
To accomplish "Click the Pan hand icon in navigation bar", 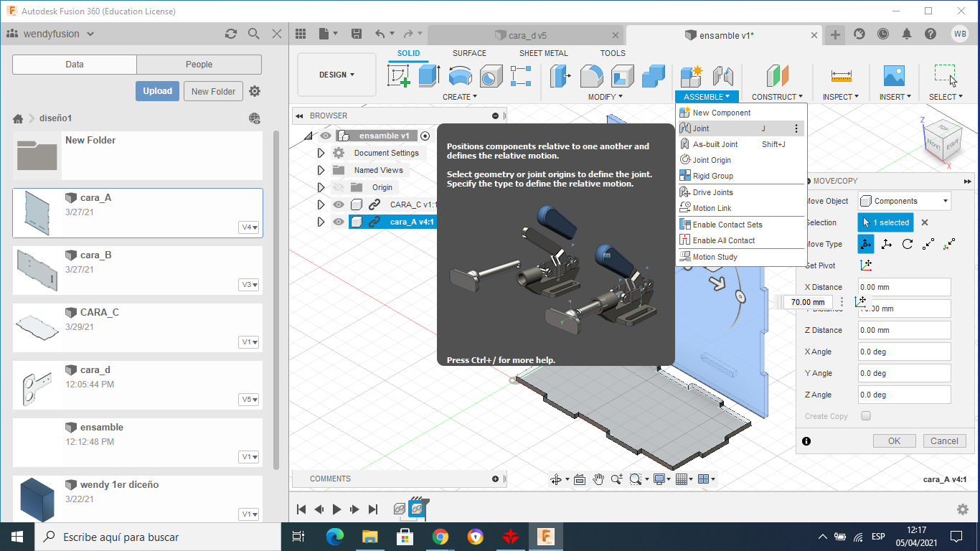I will pos(598,479).
